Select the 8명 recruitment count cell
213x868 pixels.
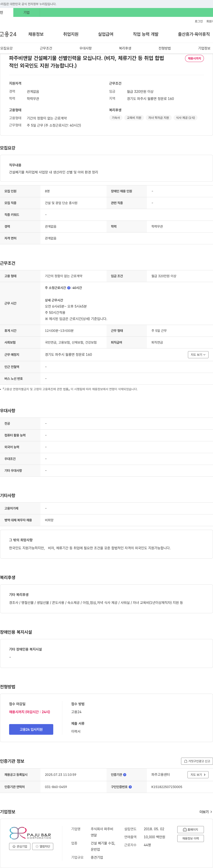tap(47, 191)
